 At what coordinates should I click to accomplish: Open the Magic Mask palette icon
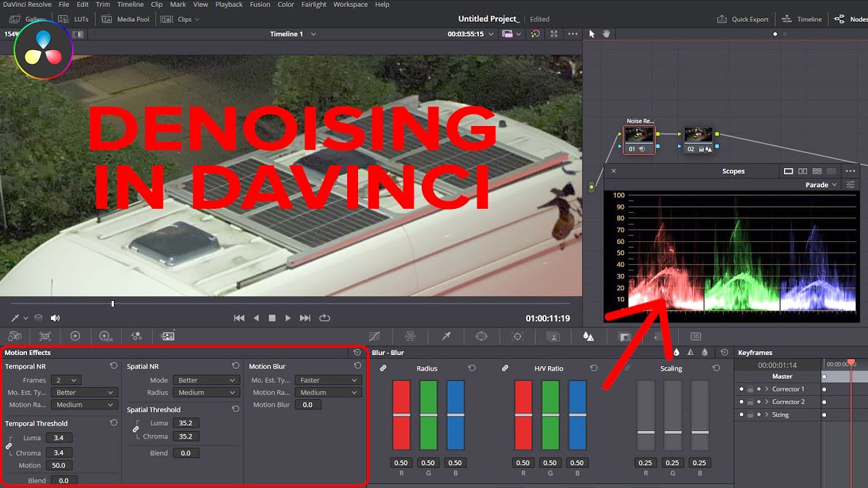[553, 336]
